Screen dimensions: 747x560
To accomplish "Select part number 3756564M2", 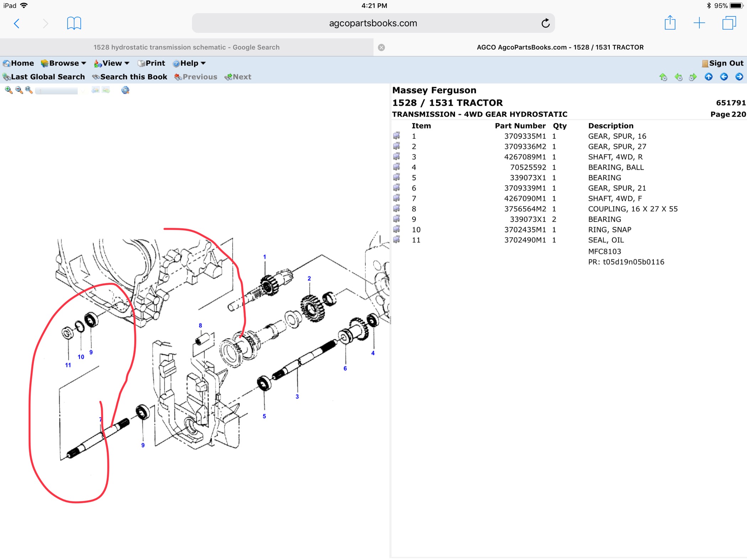I will click(x=525, y=209).
